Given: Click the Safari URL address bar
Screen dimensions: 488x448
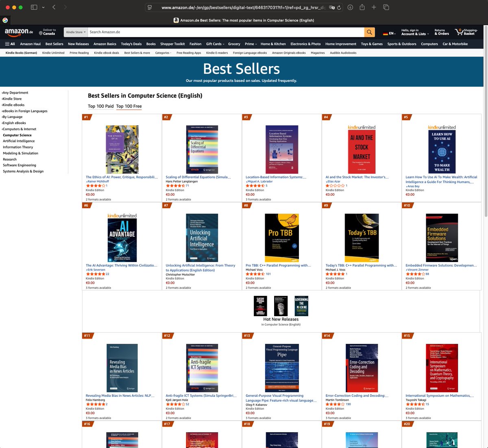Looking at the screenshot, I should point(244,7).
